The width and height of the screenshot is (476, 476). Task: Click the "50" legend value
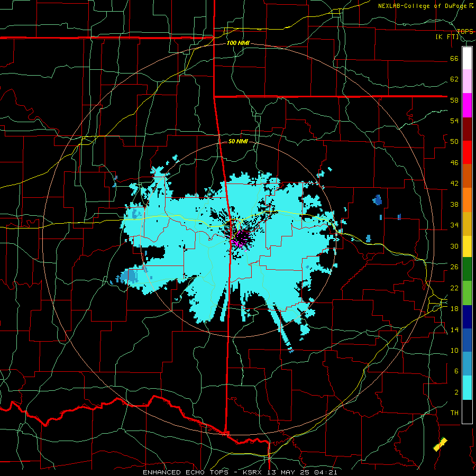click(454, 141)
